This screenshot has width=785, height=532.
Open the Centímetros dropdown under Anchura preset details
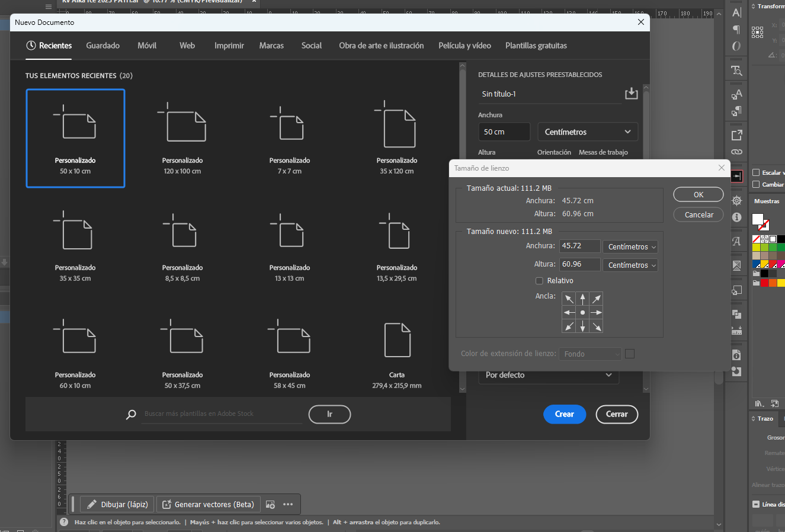[587, 132]
